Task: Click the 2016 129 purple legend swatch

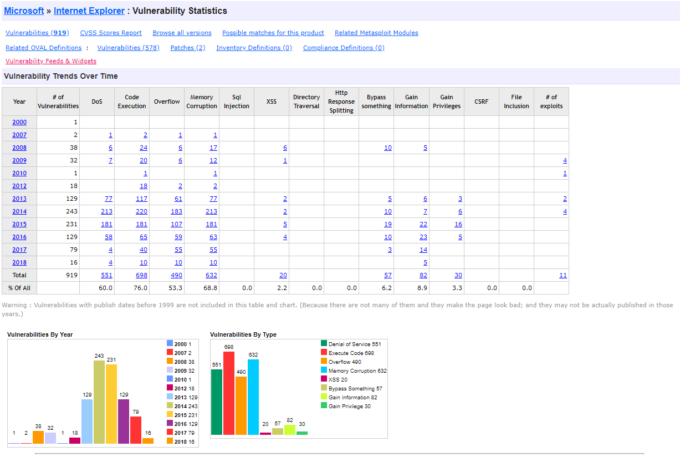Action: [170, 423]
